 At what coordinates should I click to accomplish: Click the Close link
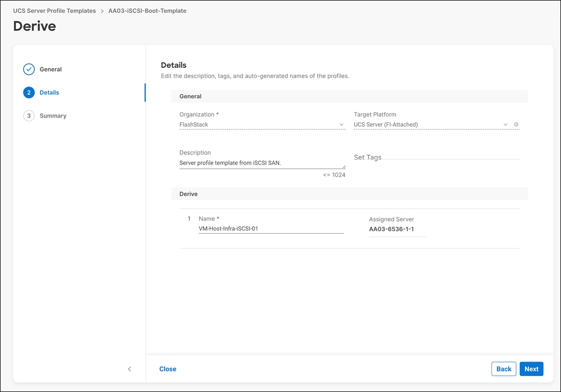(x=167, y=368)
